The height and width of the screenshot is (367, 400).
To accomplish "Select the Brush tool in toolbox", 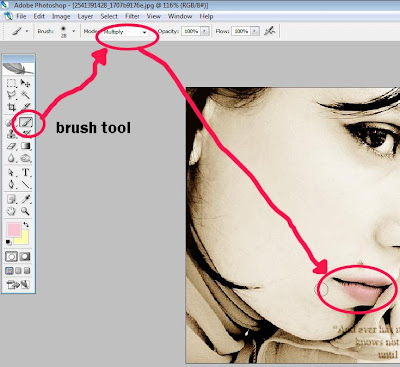I will click(x=26, y=122).
